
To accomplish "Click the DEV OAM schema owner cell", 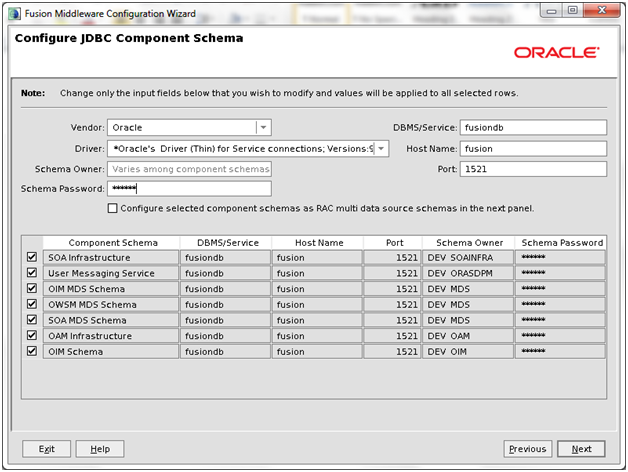I will 468,335.
